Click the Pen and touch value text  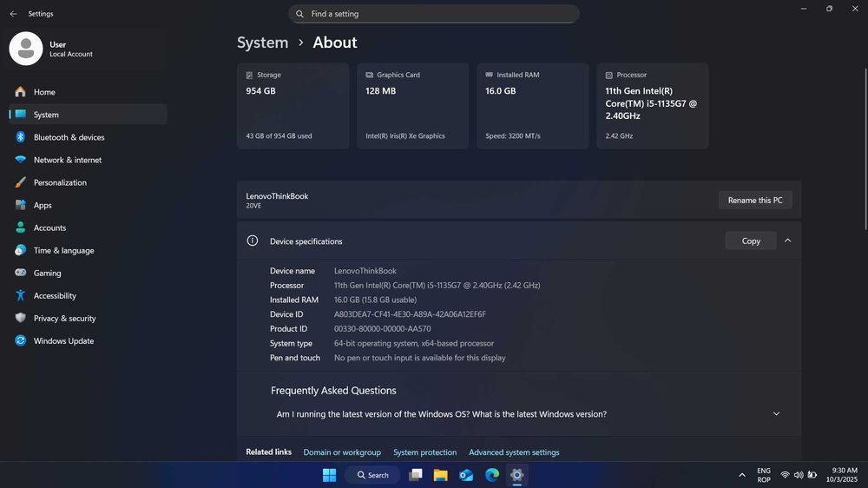coord(419,358)
